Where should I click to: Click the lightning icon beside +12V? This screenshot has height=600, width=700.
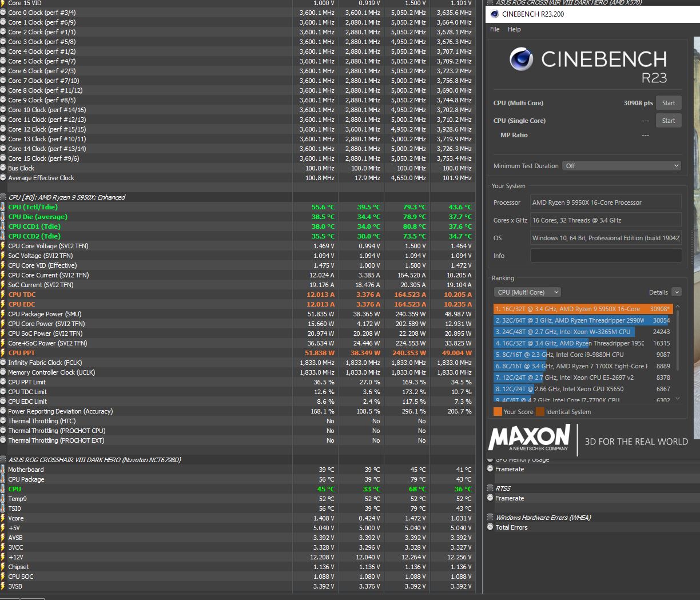point(3,557)
